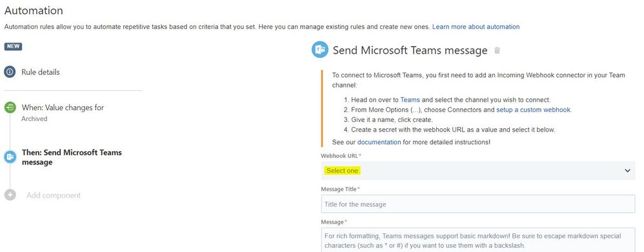Open Rule details section
Image resolution: width=644 pixels, height=252 pixels.
coord(41,72)
